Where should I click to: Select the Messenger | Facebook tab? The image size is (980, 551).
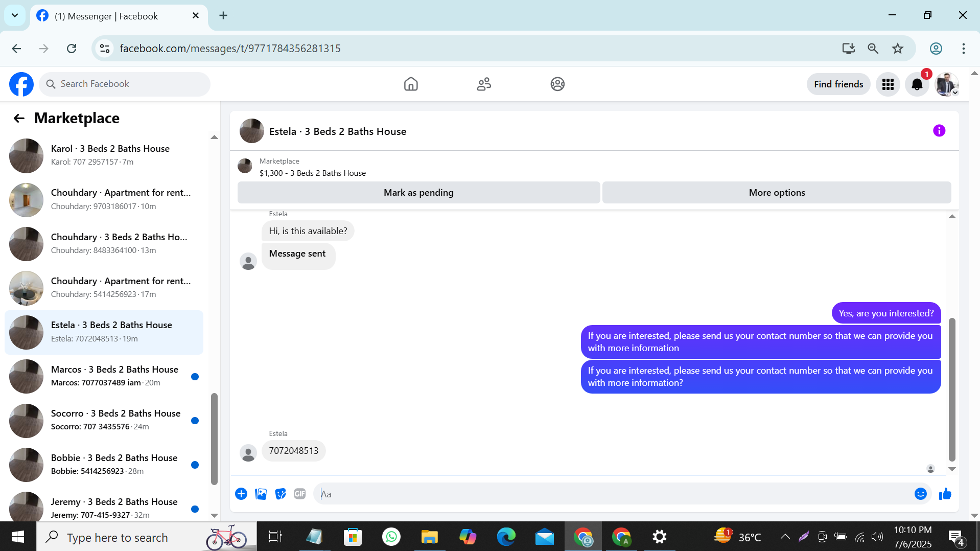[x=119, y=16]
